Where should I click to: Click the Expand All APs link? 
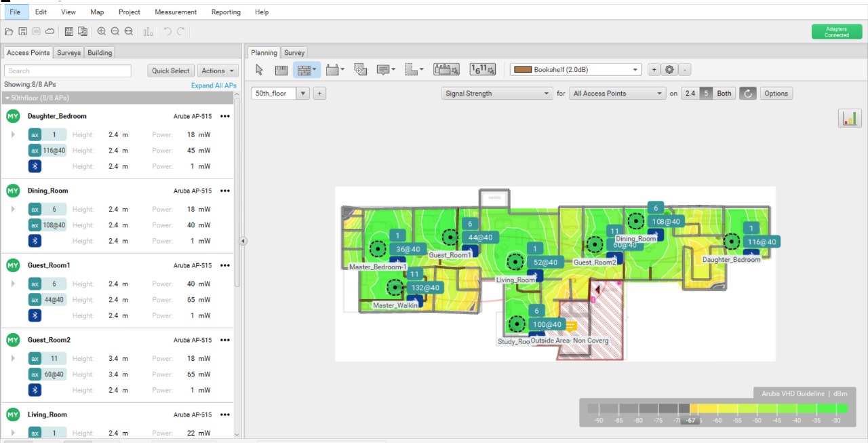coord(214,85)
